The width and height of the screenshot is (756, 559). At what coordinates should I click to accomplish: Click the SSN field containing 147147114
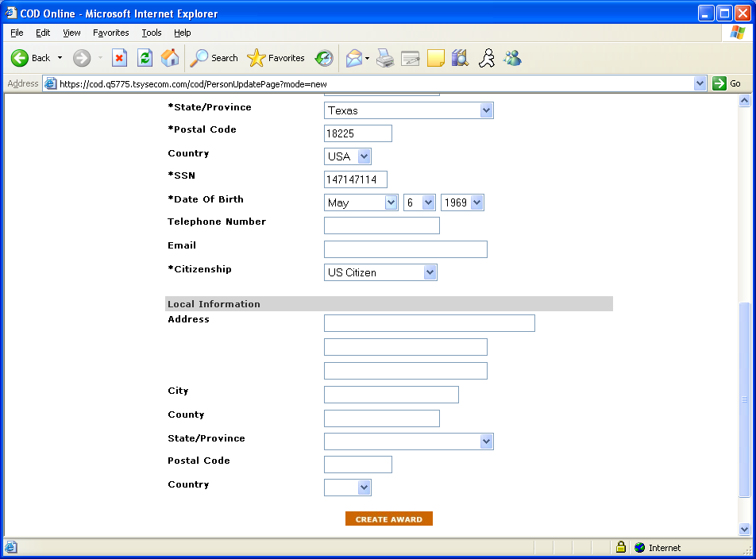pyautogui.click(x=355, y=179)
